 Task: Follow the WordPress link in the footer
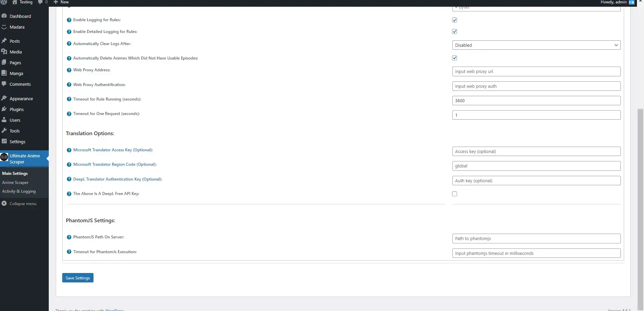tap(114, 310)
